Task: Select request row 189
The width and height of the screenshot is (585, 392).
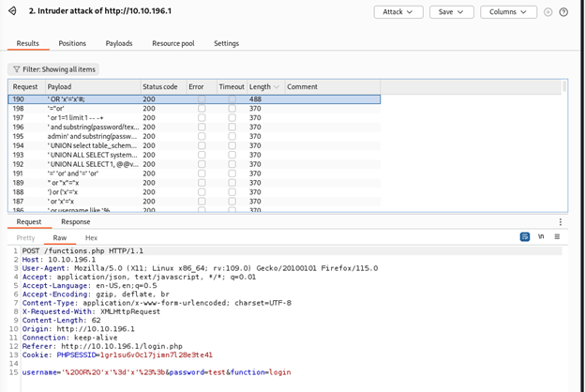Action: pyautogui.click(x=194, y=183)
